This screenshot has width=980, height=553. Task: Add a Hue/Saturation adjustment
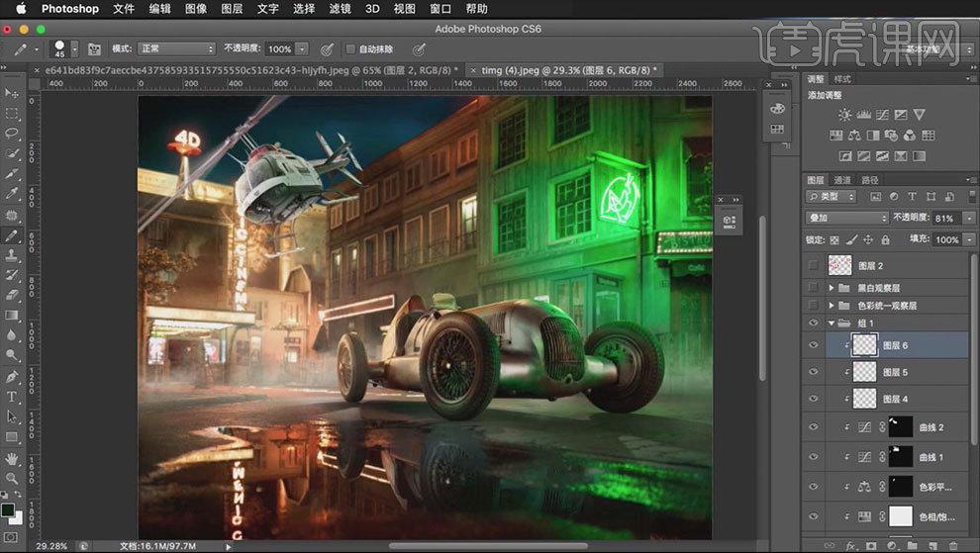click(x=835, y=135)
